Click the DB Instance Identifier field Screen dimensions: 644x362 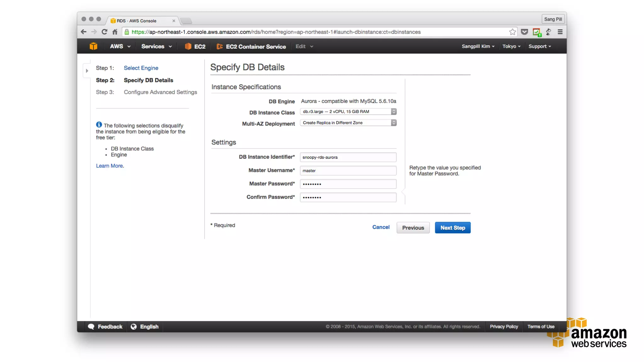348,157
